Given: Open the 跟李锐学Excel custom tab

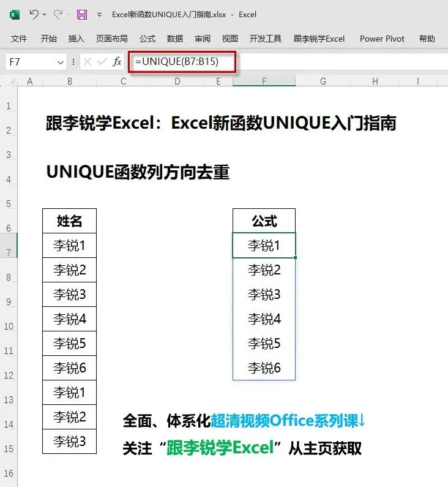Looking at the screenshot, I should [x=319, y=39].
